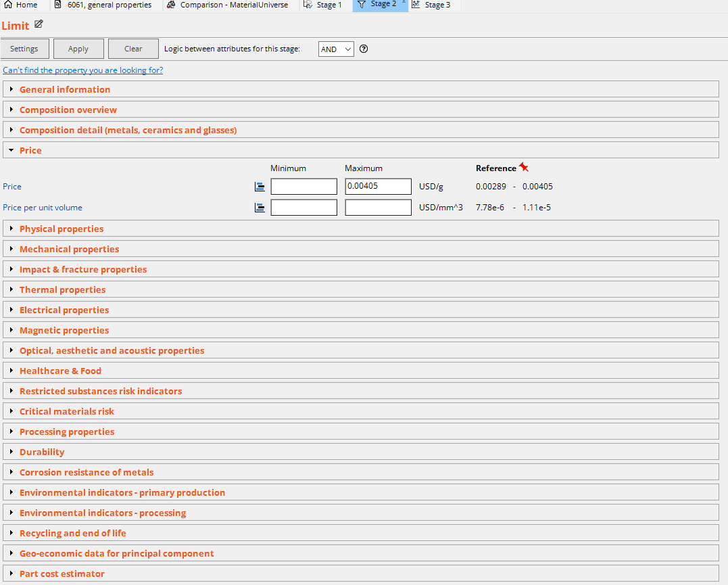Expand the Thermal properties section

point(11,289)
